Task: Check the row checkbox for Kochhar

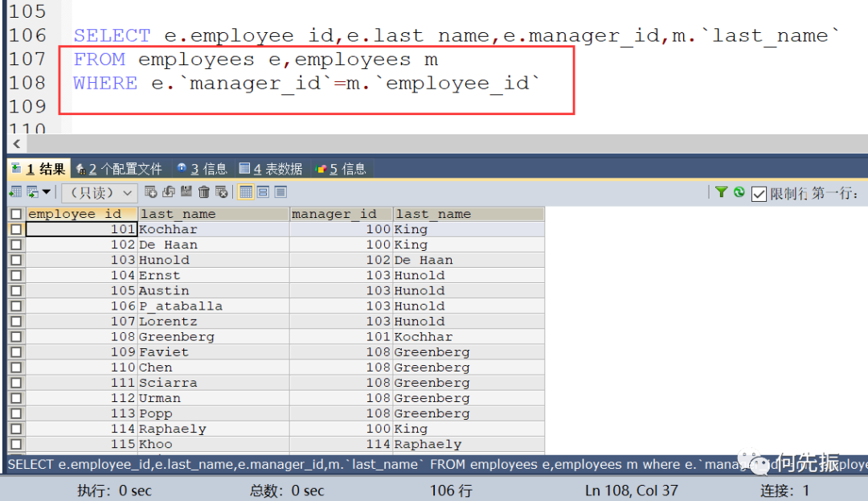Action: click(x=16, y=229)
